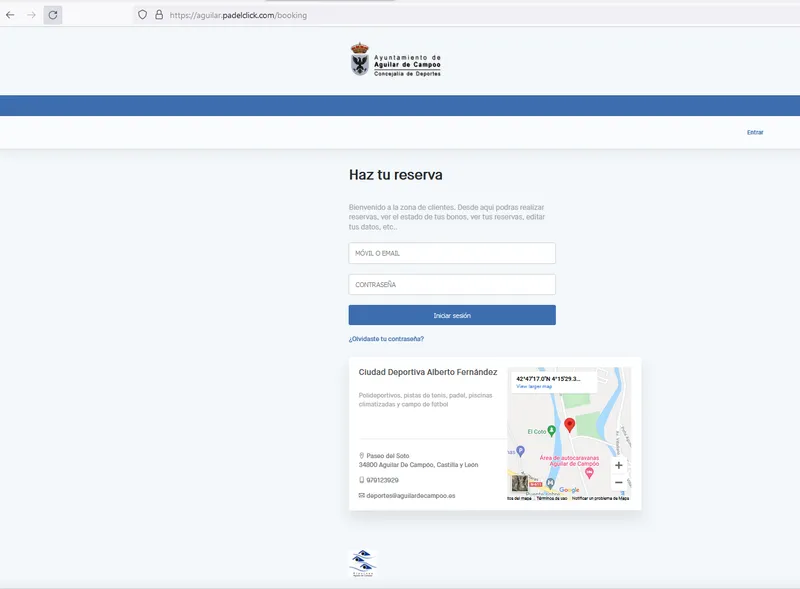Image resolution: width=800 pixels, height=589 pixels.
Task: Reload the page with the refresh icon
Action: 53,15
